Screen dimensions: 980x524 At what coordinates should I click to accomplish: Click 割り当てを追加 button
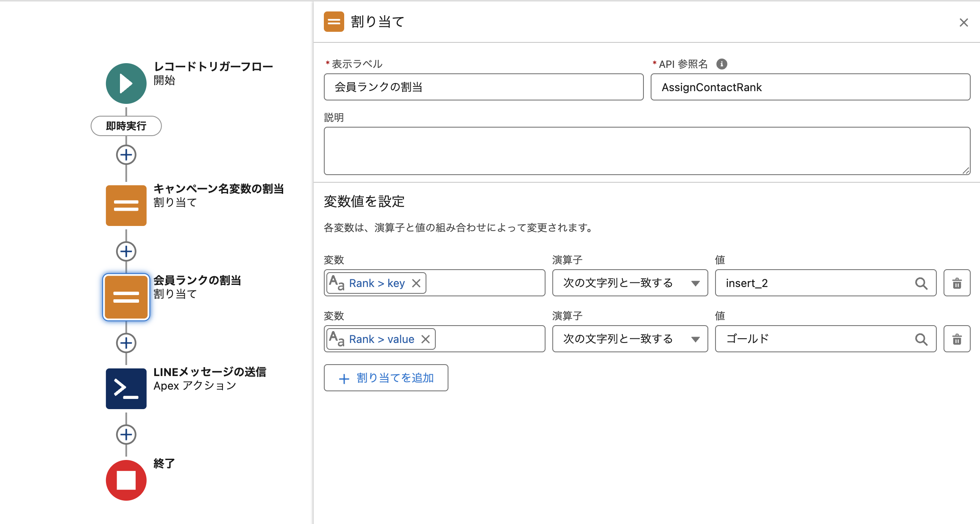pyautogui.click(x=386, y=378)
